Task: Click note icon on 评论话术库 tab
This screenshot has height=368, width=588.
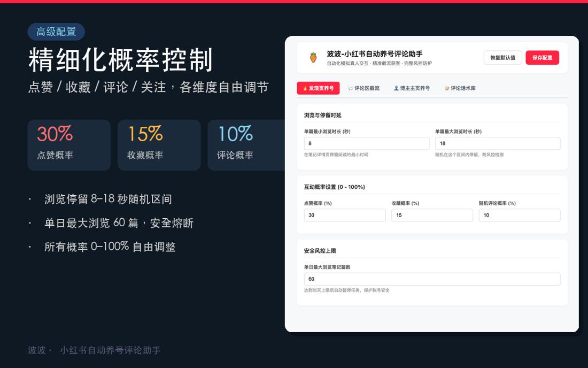Action: (447, 88)
